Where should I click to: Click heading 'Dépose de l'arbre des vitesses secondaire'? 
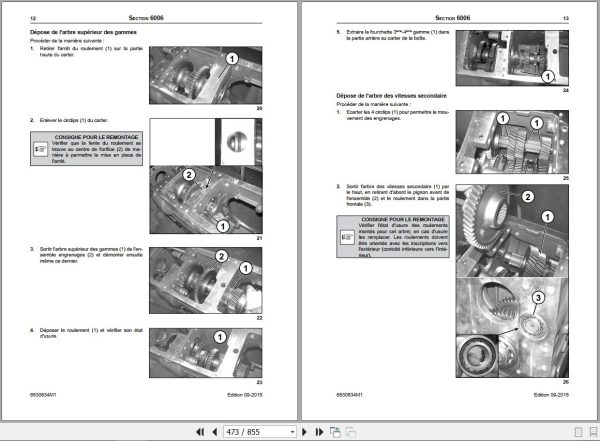tap(391, 96)
